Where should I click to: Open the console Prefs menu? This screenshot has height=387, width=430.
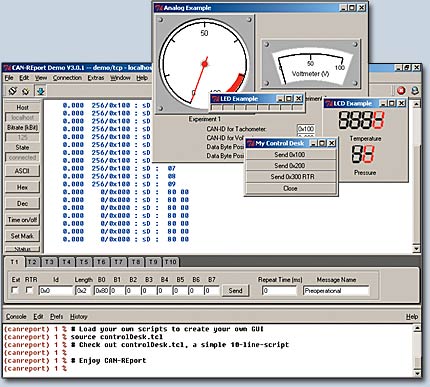pyautogui.click(x=56, y=316)
